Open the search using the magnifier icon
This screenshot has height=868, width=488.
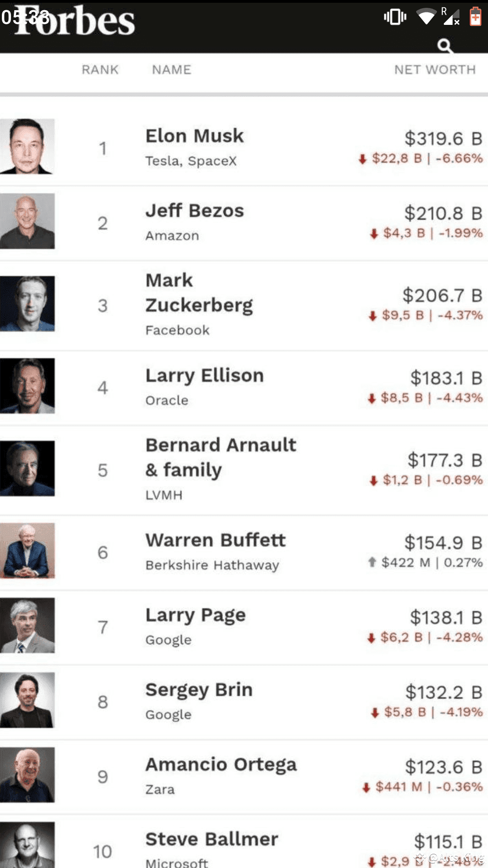tap(444, 46)
